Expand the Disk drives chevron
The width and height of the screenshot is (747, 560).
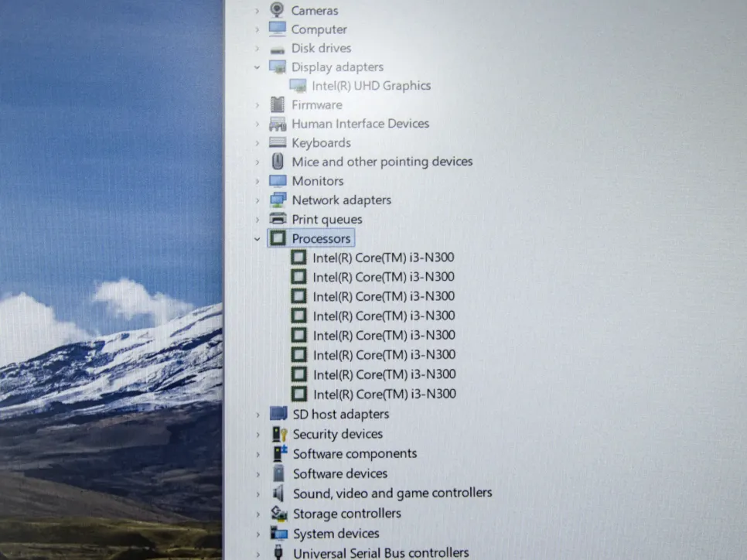(x=258, y=49)
